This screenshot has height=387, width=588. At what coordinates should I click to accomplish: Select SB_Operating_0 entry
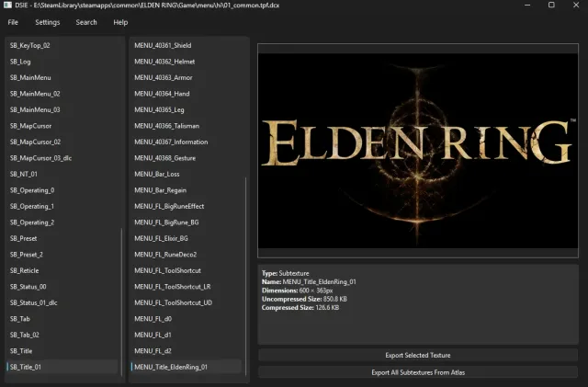point(62,190)
